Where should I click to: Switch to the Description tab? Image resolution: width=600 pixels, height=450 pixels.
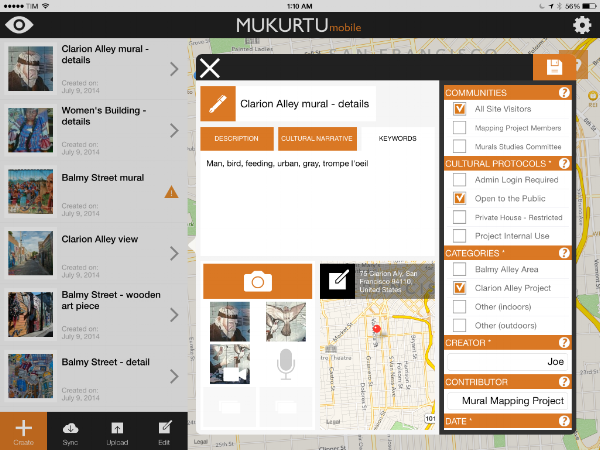(237, 139)
